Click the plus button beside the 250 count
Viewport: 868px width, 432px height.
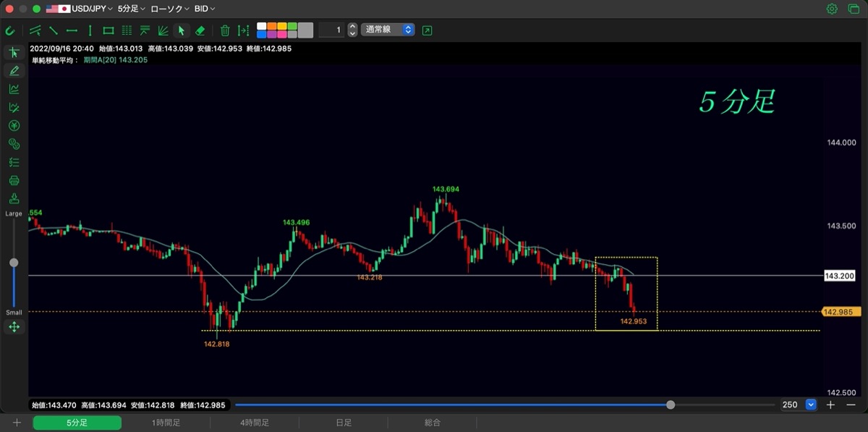pyautogui.click(x=831, y=405)
